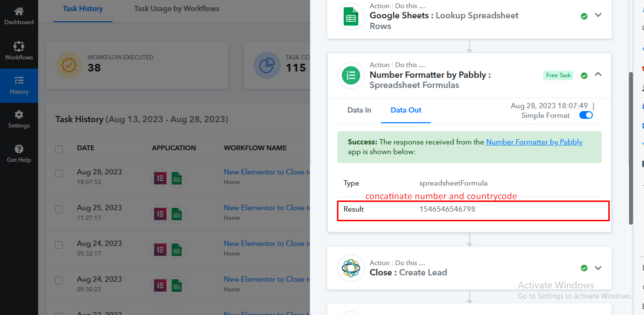Switch to Task Usage by Workflows tab

tap(177, 9)
